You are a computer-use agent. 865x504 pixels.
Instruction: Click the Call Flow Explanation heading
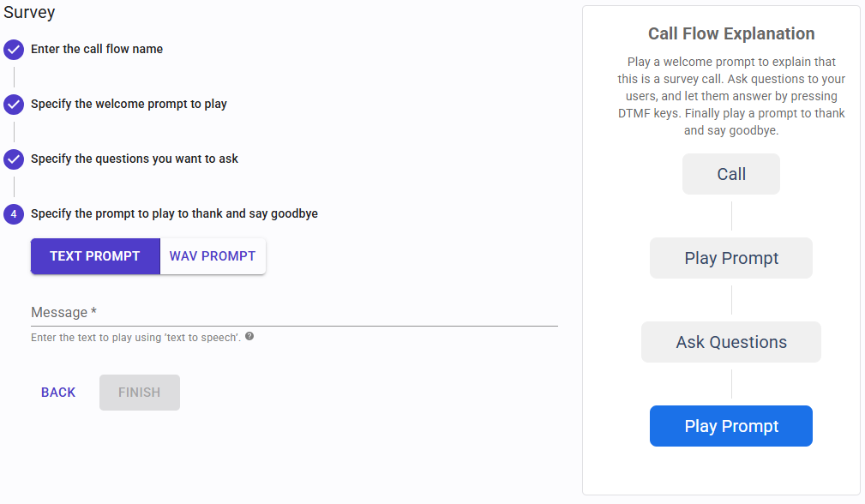pos(731,34)
